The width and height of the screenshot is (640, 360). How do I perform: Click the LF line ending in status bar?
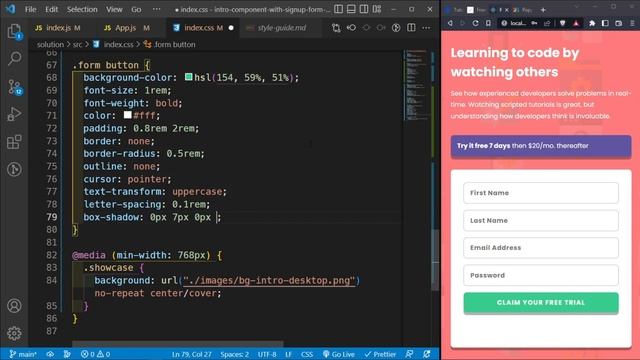(x=289, y=354)
